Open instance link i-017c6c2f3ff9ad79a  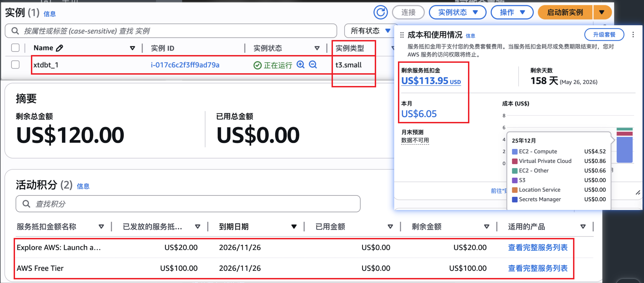(x=185, y=65)
